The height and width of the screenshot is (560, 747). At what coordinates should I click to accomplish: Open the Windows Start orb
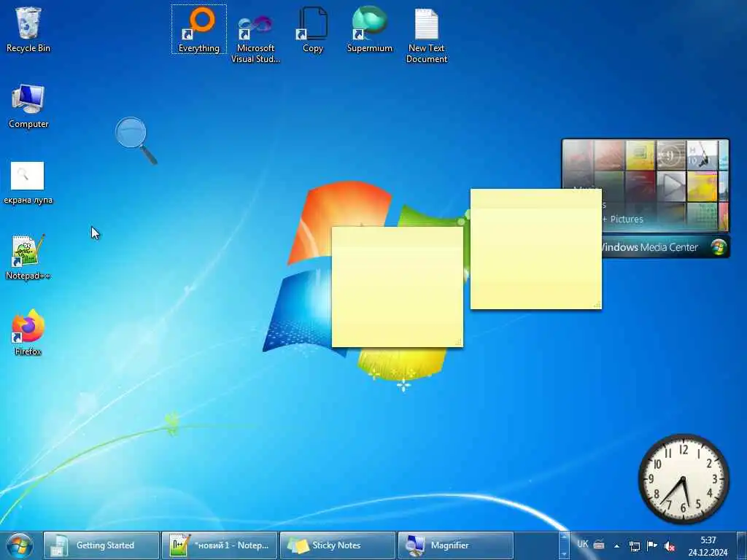tap(20, 545)
